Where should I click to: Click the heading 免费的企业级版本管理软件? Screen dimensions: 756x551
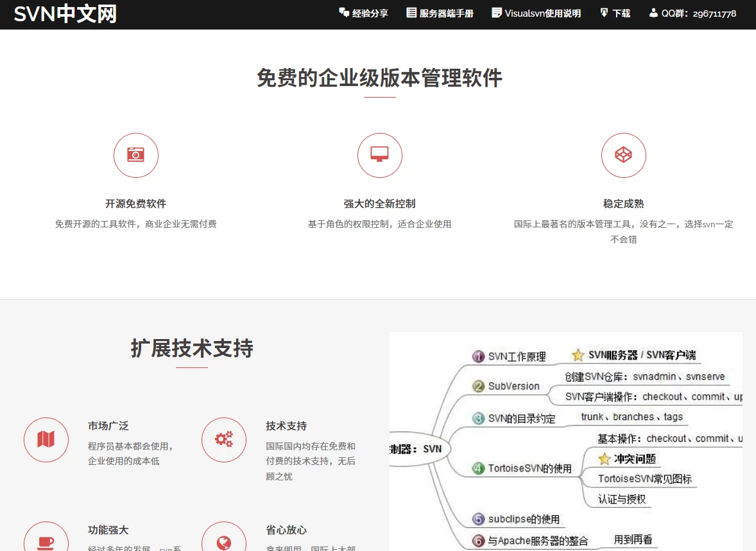tap(379, 78)
